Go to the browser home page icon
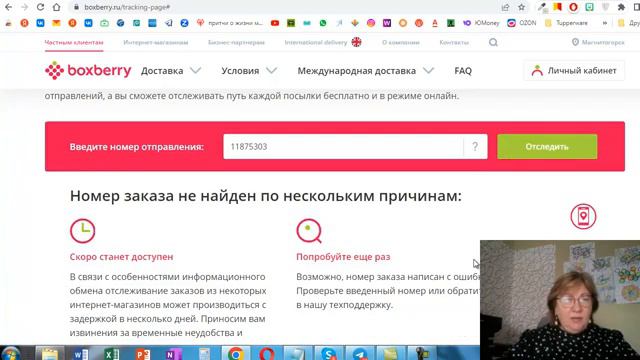The image size is (640, 360). coord(56,7)
